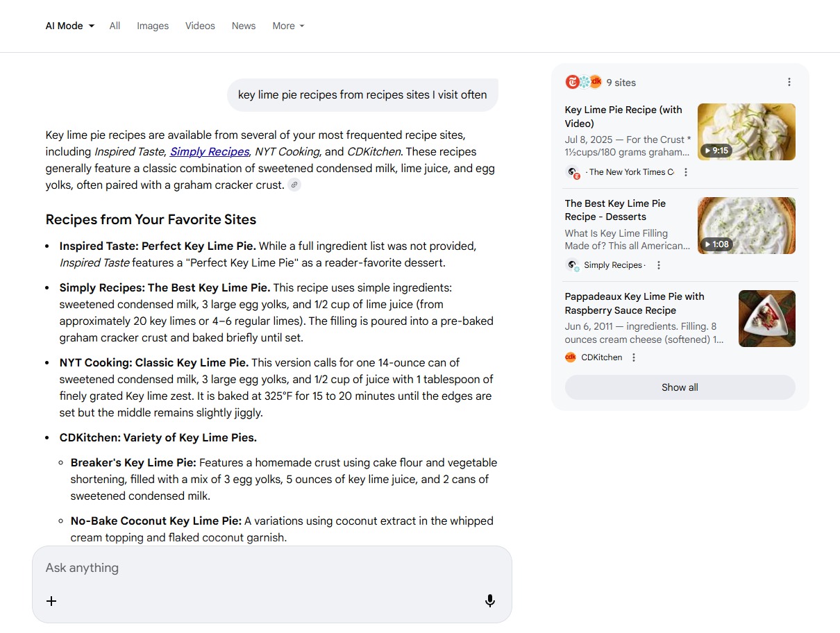Click the Show all button

click(679, 387)
